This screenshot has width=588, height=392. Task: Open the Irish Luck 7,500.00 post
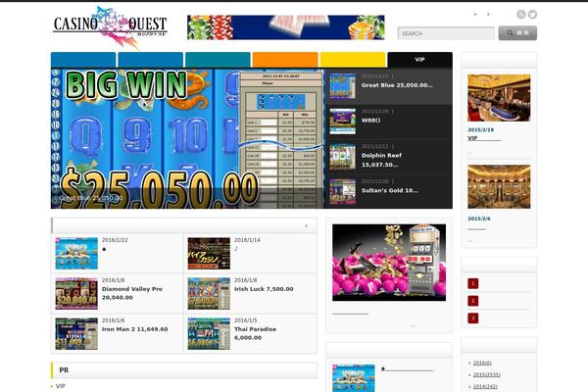264,289
